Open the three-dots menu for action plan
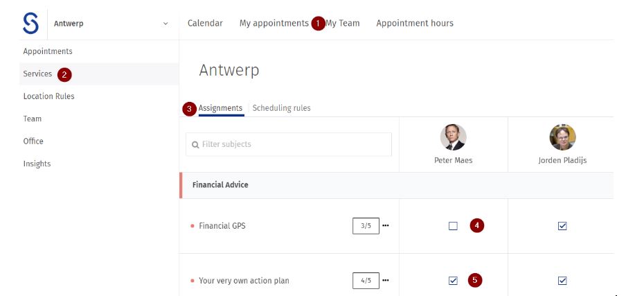The width and height of the screenshot is (644, 296). [x=386, y=280]
